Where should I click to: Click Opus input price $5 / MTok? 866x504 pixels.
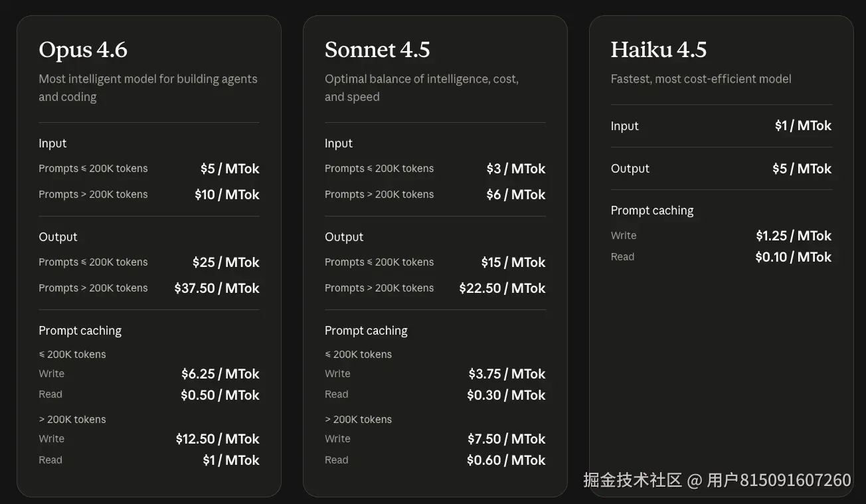[x=230, y=169]
